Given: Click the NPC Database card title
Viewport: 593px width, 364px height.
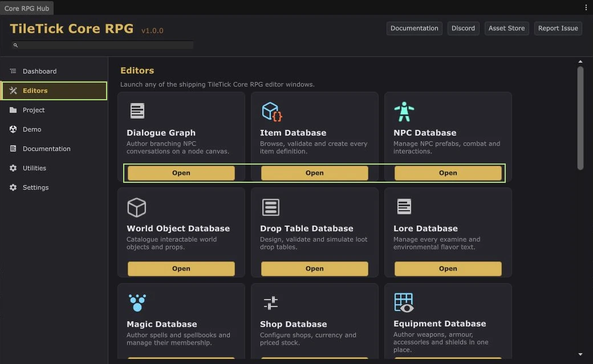Looking at the screenshot, I should (425, 133).
